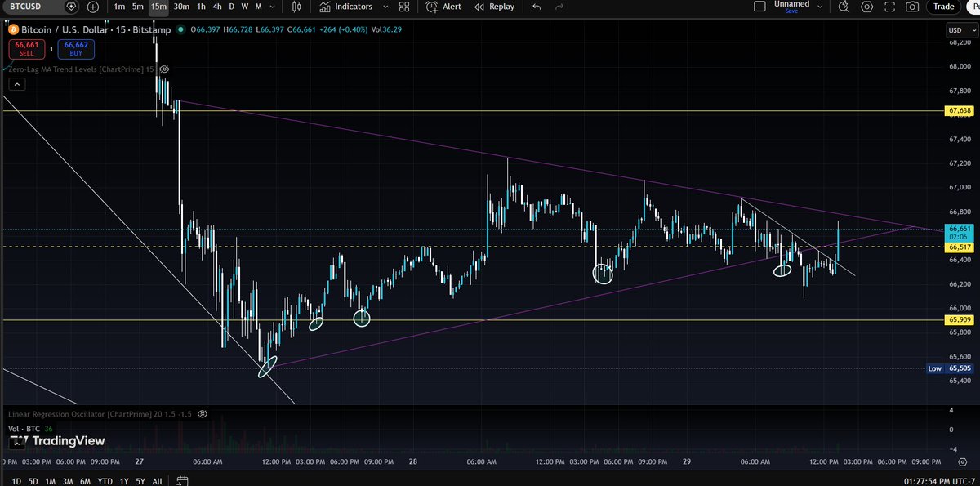Click the diamond badge beside BTCUSD
The width and height of the screenshot is (980, 486).
coord(73,7)
